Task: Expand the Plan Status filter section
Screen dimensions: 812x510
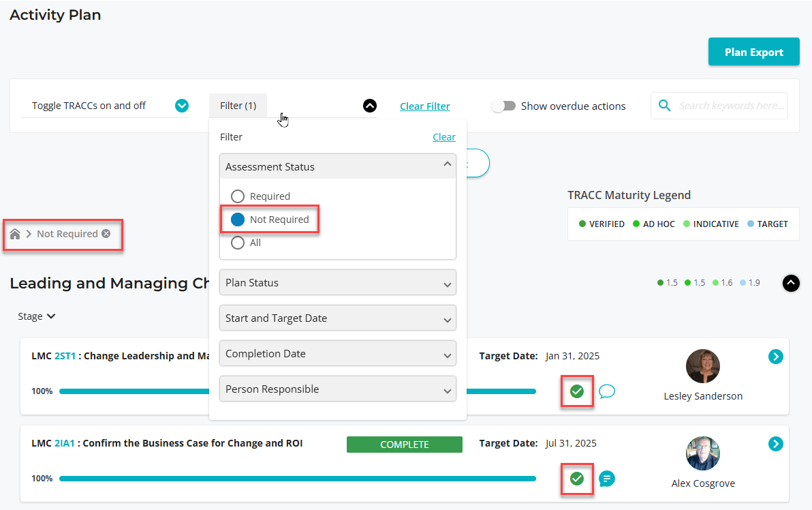Action: (x=338, y=283)
